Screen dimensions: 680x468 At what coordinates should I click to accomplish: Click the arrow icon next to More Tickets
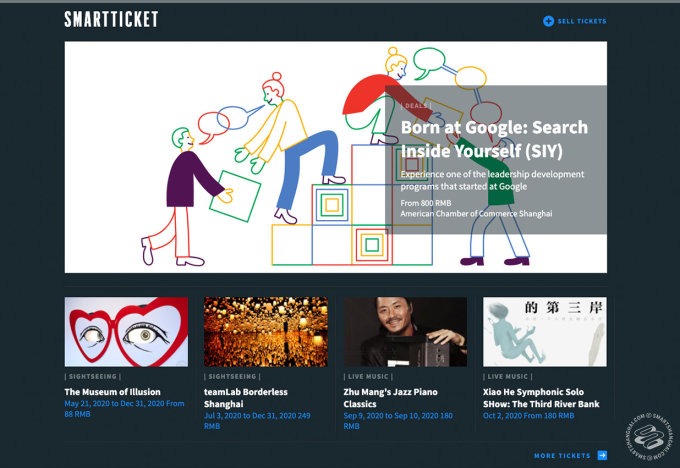click(602, 455)
